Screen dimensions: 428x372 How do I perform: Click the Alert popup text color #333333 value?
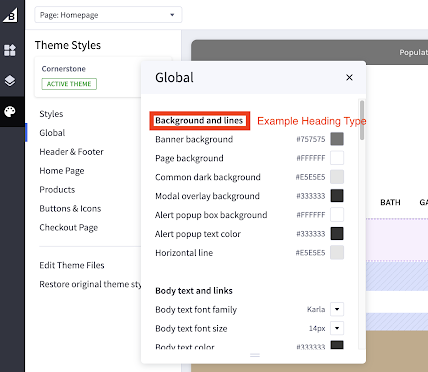pyautogui.click(x=311, y=234)
